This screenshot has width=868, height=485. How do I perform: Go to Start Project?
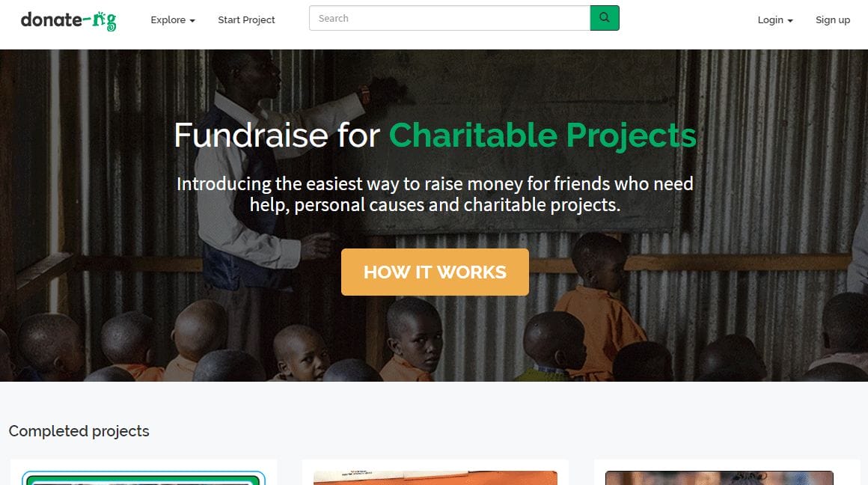246,20
